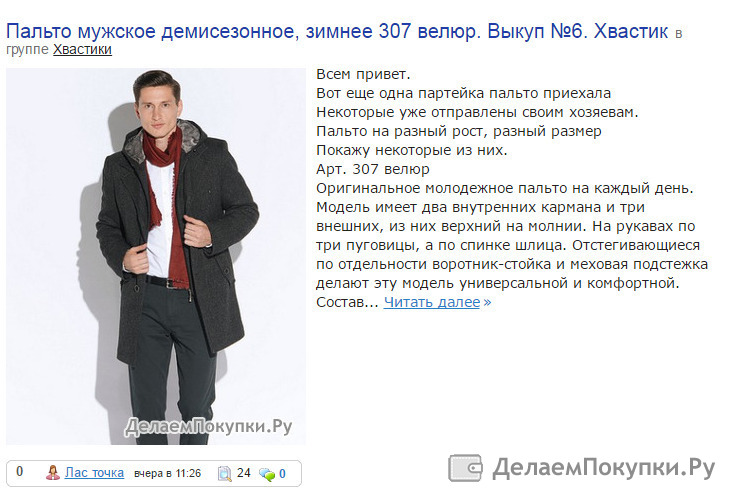Click the green comments bubble icon

pyautogui.click(x=267, y=474)
